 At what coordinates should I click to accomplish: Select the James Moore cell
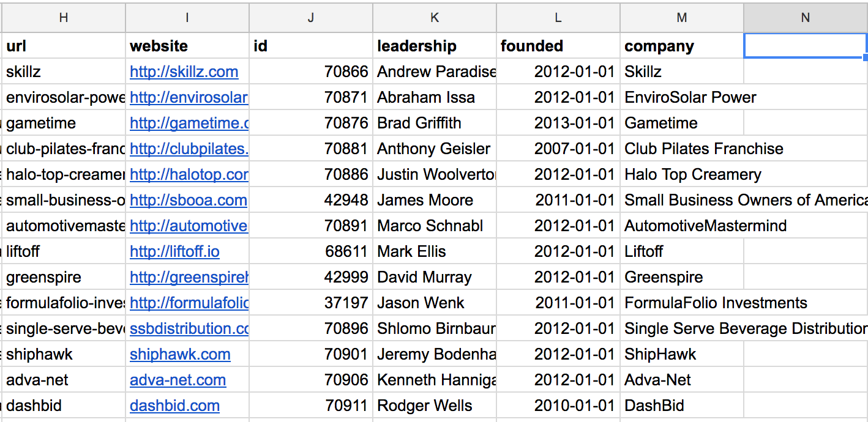pos(435,200)
